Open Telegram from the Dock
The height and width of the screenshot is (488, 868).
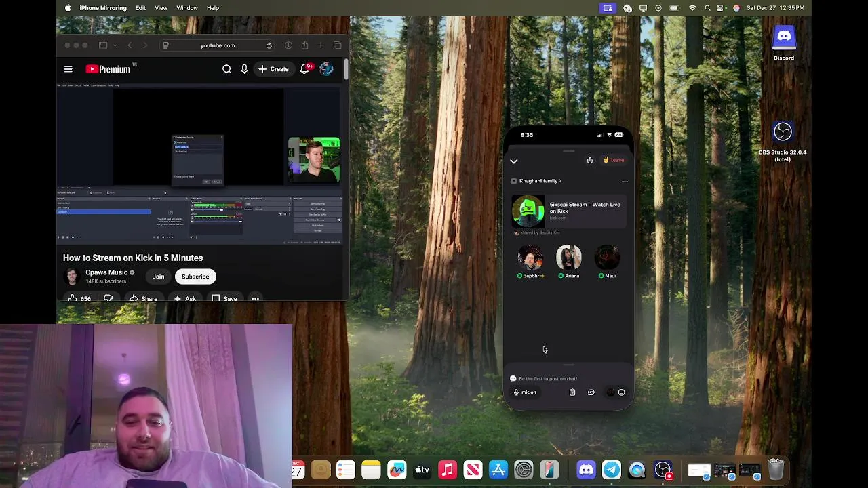[612, 470]
